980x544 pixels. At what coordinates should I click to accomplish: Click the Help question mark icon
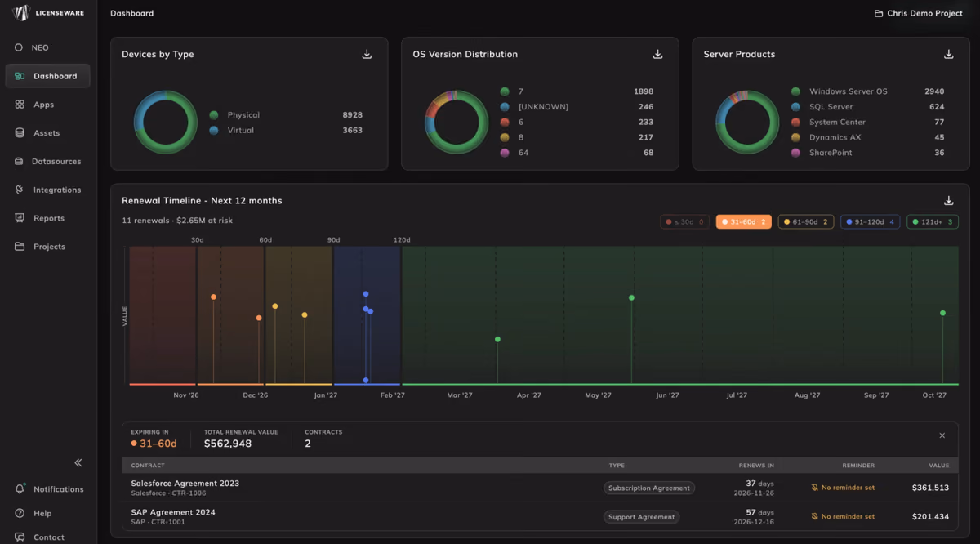[19, 513]
